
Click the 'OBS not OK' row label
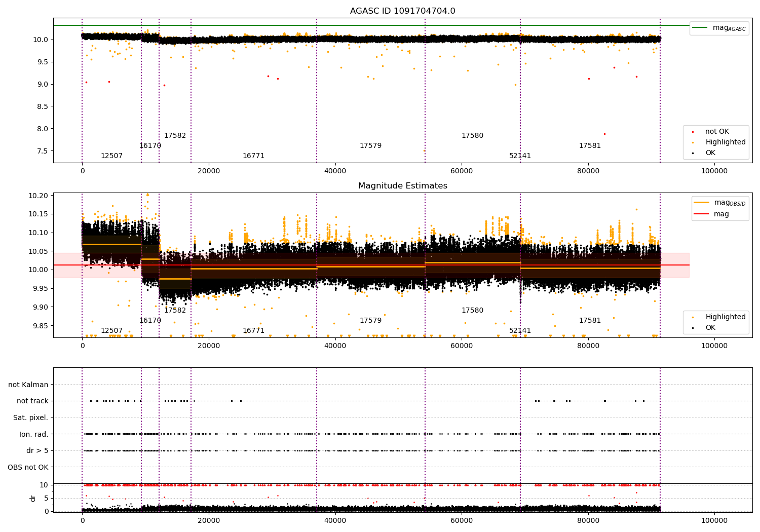(28, 467)
